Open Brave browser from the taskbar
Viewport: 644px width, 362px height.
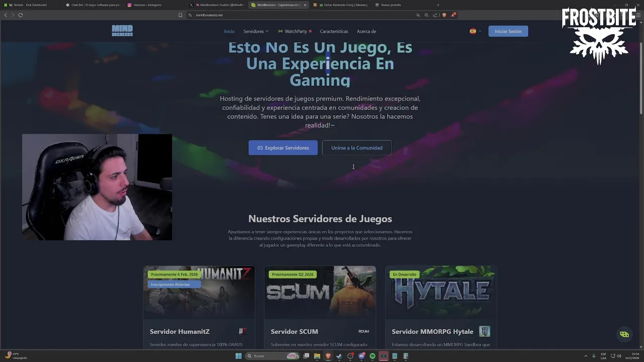click(328, 356)
